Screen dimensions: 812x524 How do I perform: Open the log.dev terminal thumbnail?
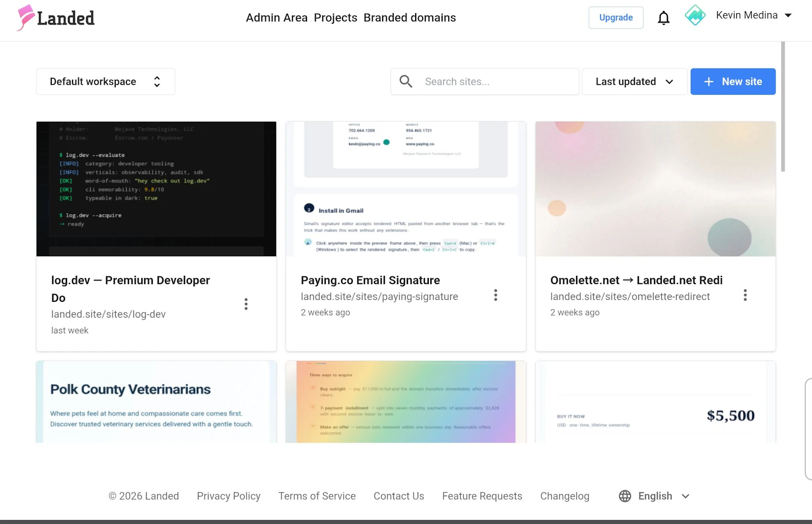tap(156, 189)
